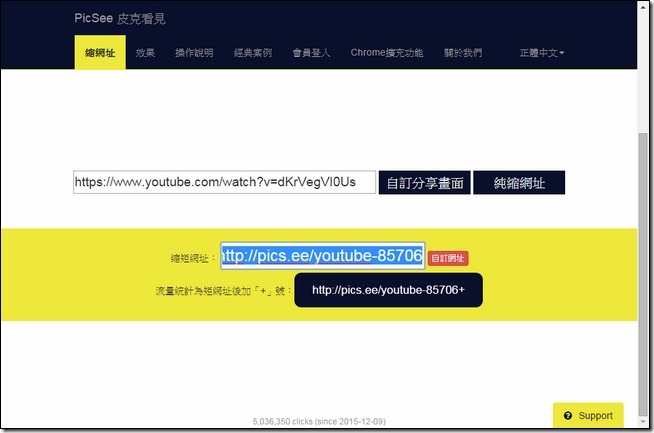Open the Chrome擴充功能 page
The height and width of the screenshot is (433, 654).
(x=386, y=53)
